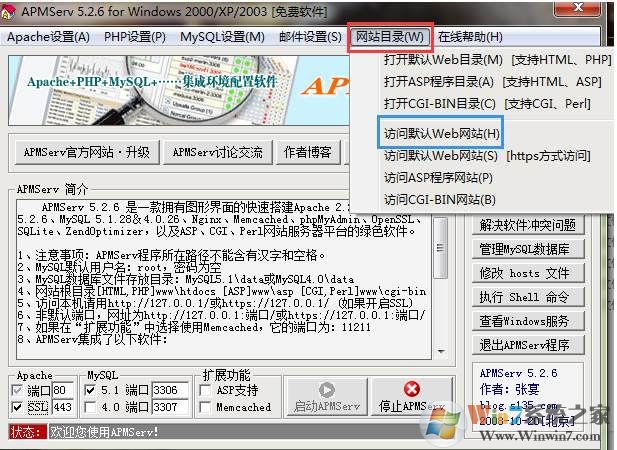Click the intro scrollbar down arrow
This screenshot has height=450, width=617.
[x=441, y=351]
